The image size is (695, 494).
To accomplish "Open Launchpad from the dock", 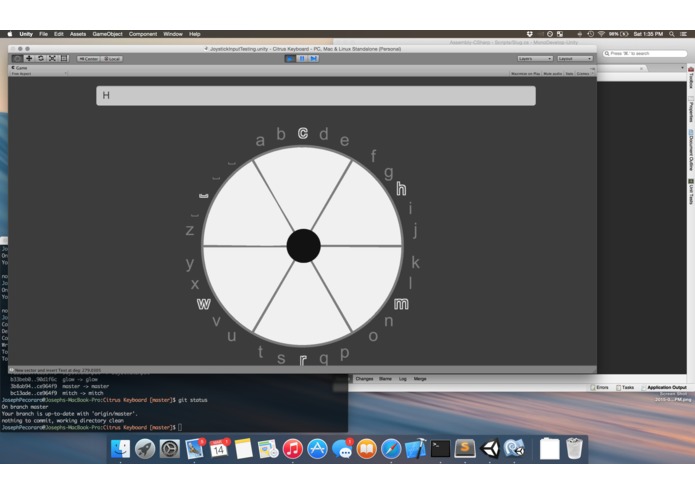I will pos(145,449).
